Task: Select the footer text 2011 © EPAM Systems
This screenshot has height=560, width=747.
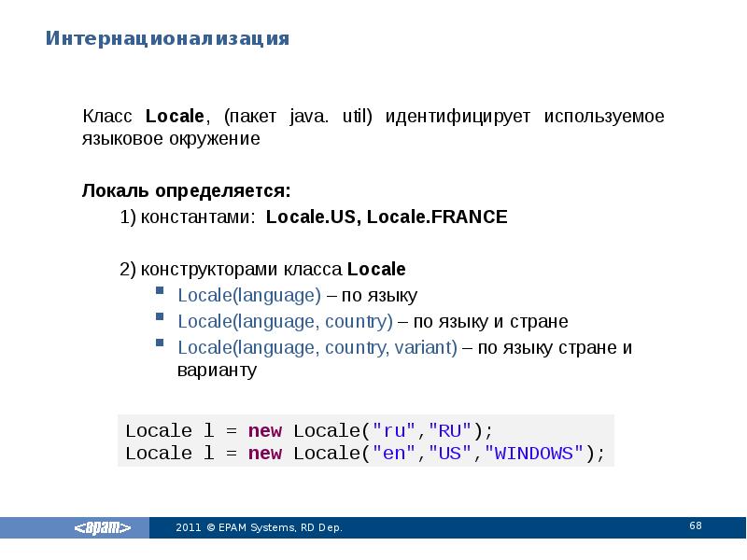Action: pos(263,527)
